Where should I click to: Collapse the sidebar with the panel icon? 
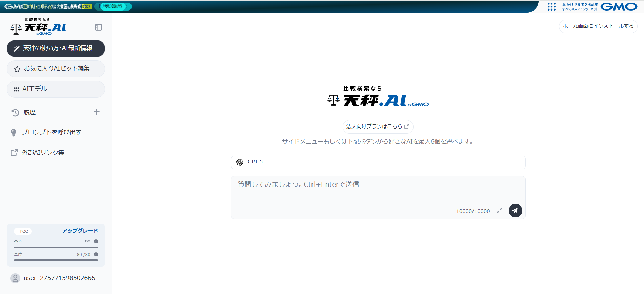tap(98, 27)
